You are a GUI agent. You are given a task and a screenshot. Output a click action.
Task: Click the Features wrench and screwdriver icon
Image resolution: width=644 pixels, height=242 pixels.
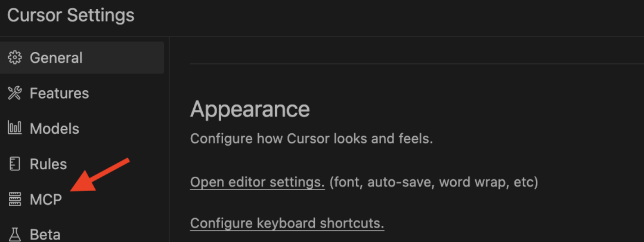15,93
